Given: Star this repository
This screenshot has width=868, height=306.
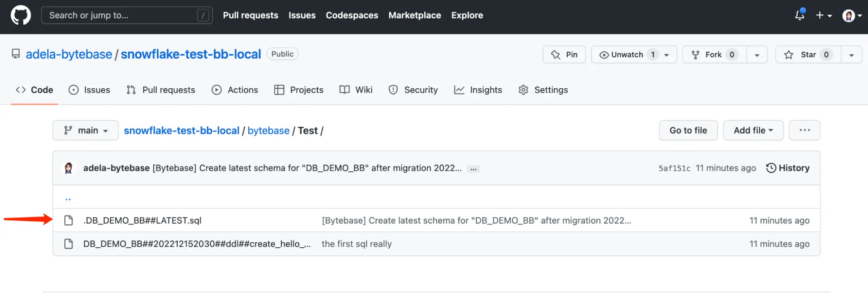Looking at the screenshot, I should point(808,54).
